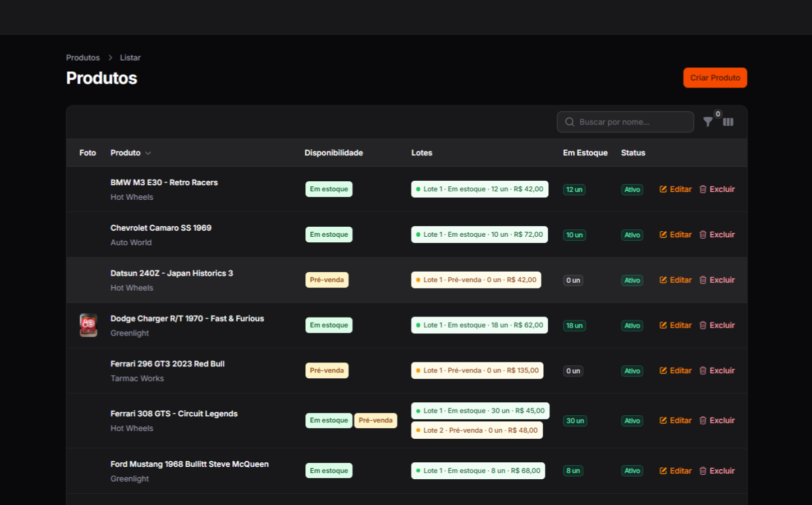
Task: Click Editar for Ferrari 308 GTS
Action: tap(676, 420)
